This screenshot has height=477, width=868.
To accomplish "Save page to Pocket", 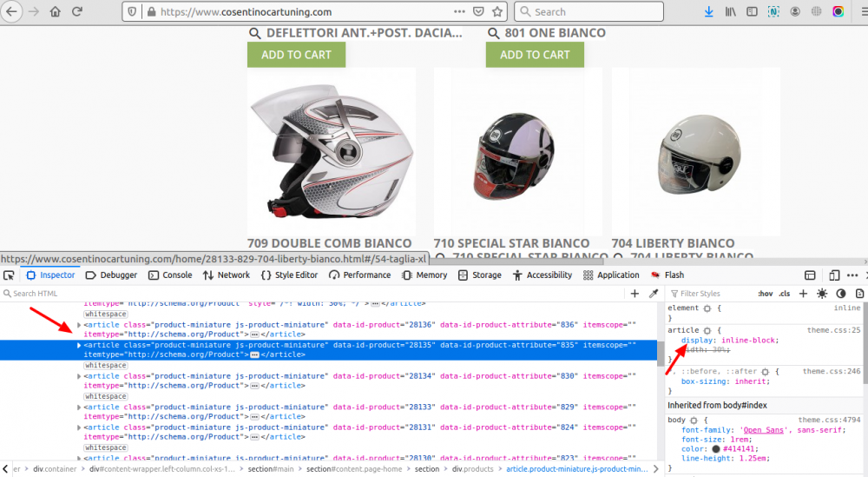I will (x=479, y=11).
